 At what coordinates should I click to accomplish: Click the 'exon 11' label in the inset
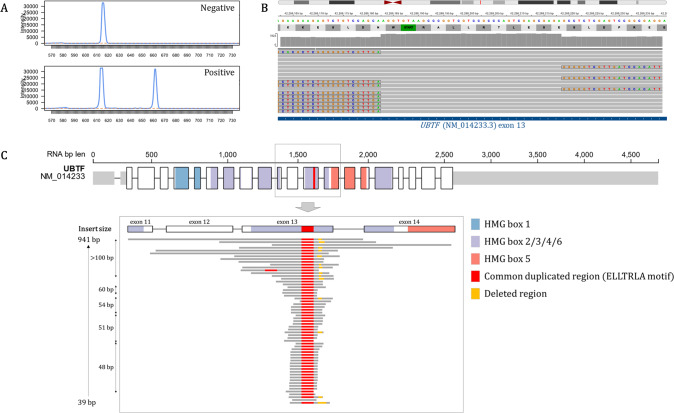[141, 222]
